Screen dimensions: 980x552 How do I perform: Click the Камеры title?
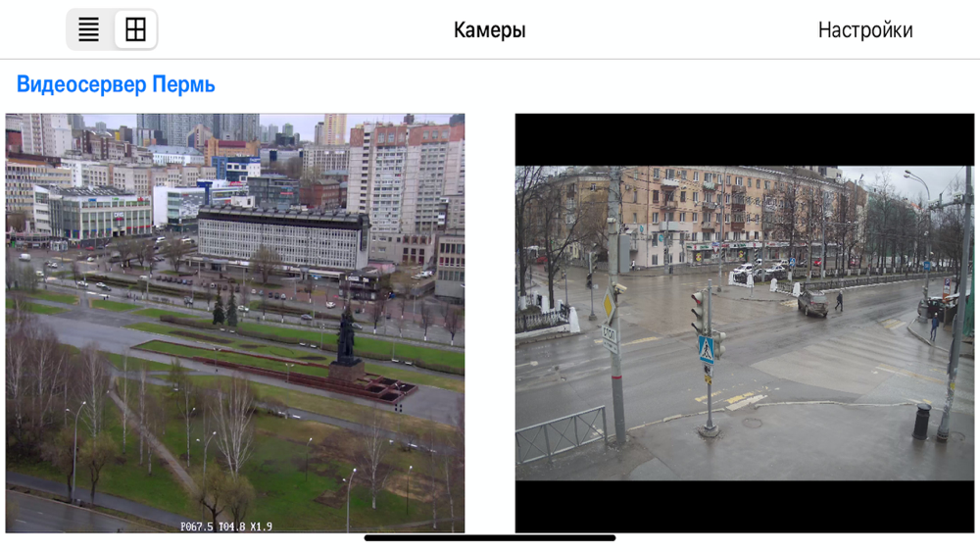[489, 30]
